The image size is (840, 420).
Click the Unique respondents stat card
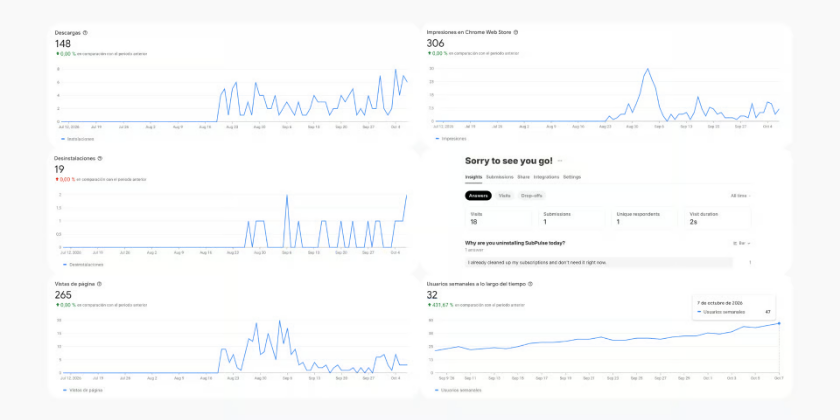644,218
